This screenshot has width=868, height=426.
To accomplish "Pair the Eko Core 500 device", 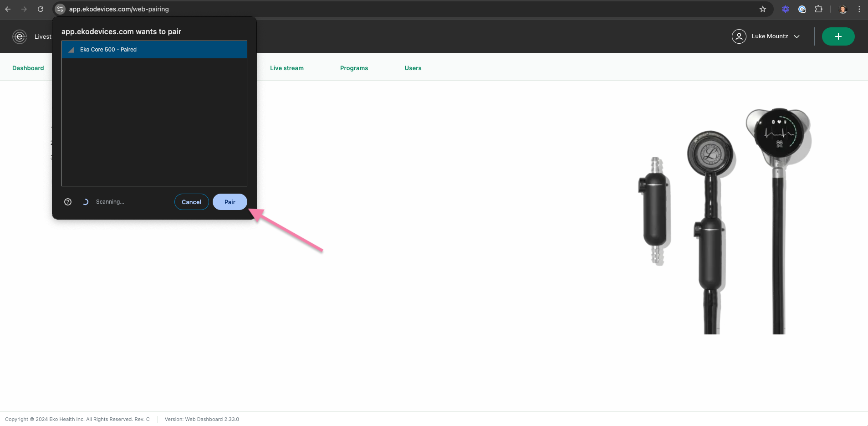I will coord(230,202).
